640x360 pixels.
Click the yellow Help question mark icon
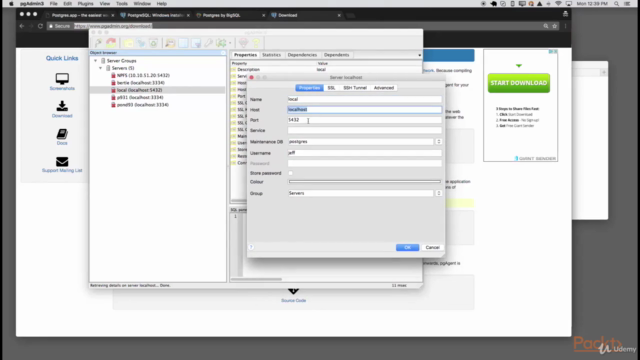[x=256, y=43]
